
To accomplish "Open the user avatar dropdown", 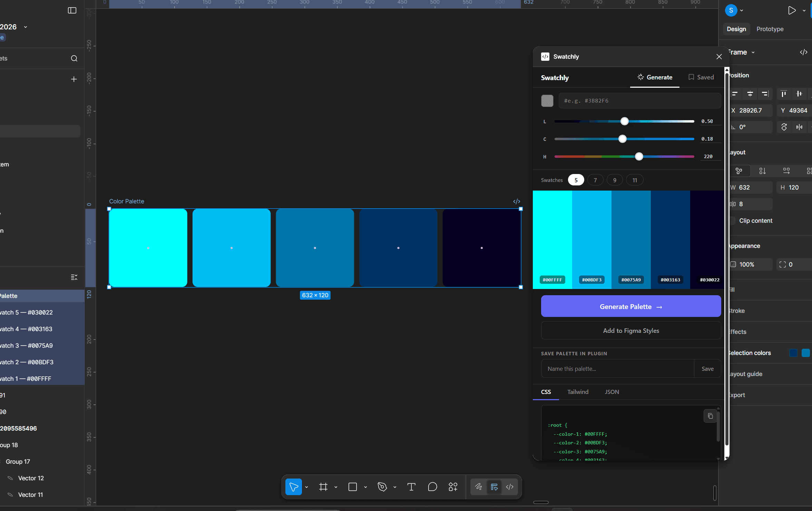I will click(741, 10).
